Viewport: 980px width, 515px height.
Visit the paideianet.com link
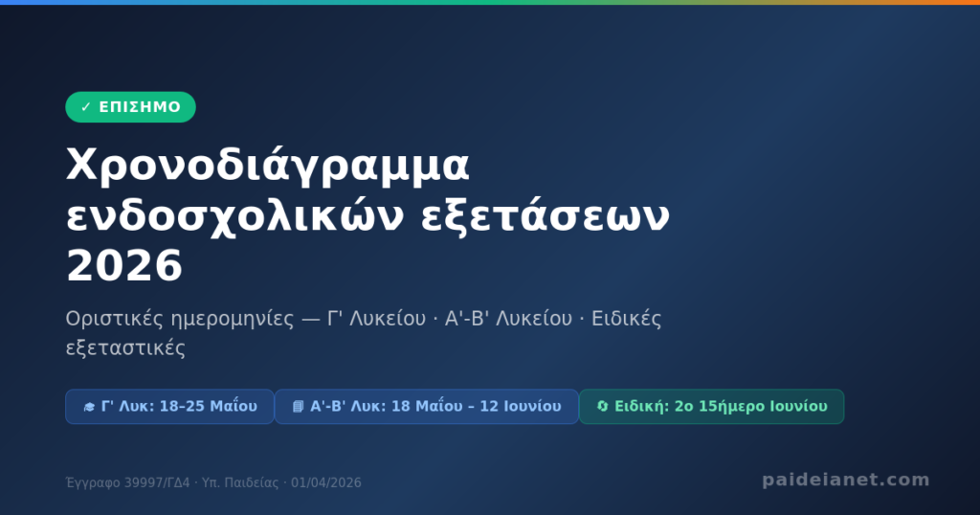point(845,480)
